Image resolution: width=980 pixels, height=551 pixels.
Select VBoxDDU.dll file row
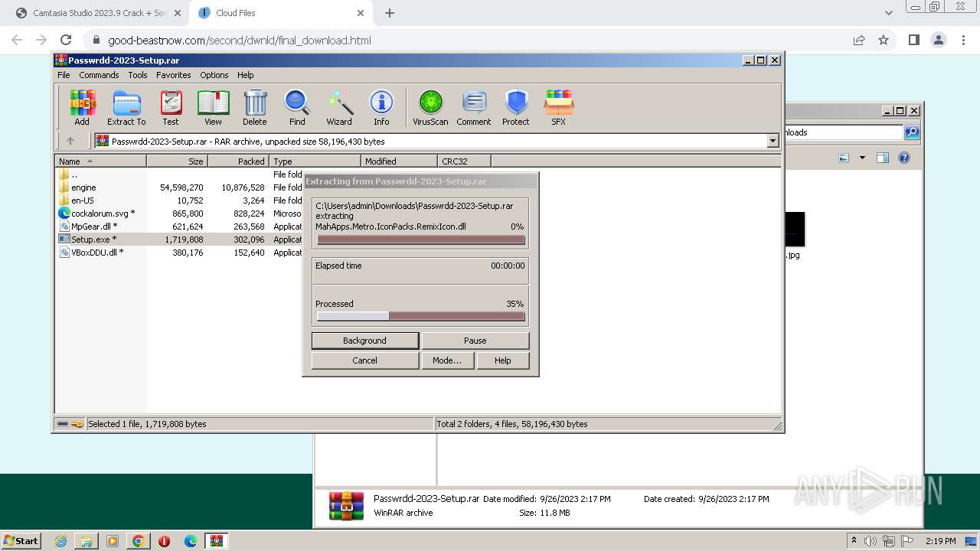click(180, 253)
